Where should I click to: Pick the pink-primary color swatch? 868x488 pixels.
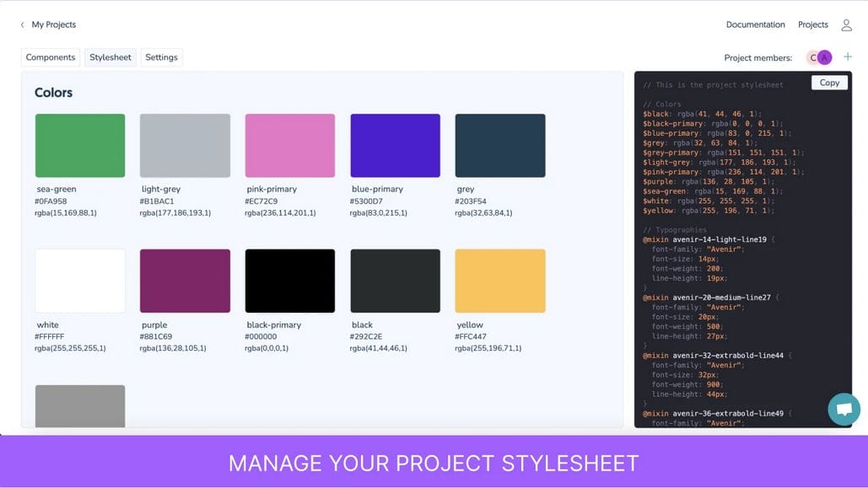[289, 146]
